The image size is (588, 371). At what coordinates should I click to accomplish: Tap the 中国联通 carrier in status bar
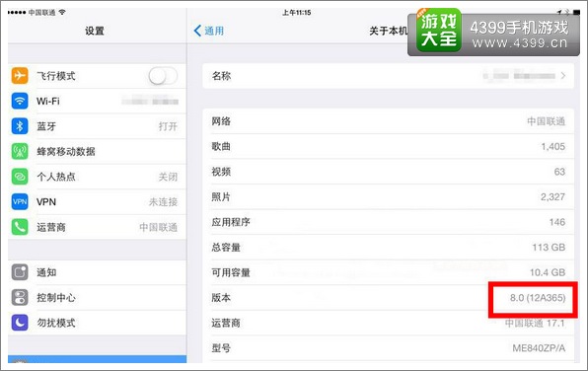[42, 13]
